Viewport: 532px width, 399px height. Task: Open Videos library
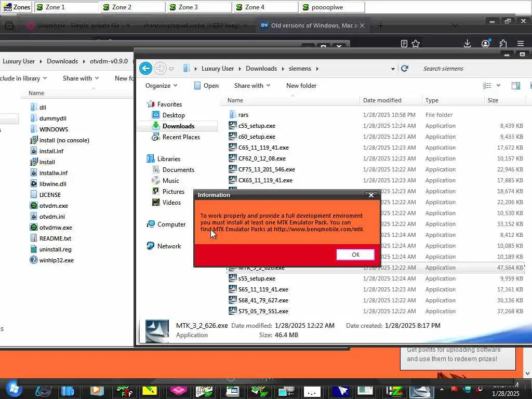coord(171,202)
